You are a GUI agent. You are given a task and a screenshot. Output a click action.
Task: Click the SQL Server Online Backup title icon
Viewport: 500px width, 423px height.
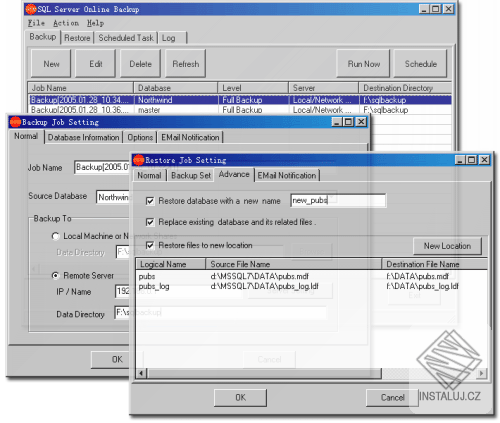click(31, 9)
